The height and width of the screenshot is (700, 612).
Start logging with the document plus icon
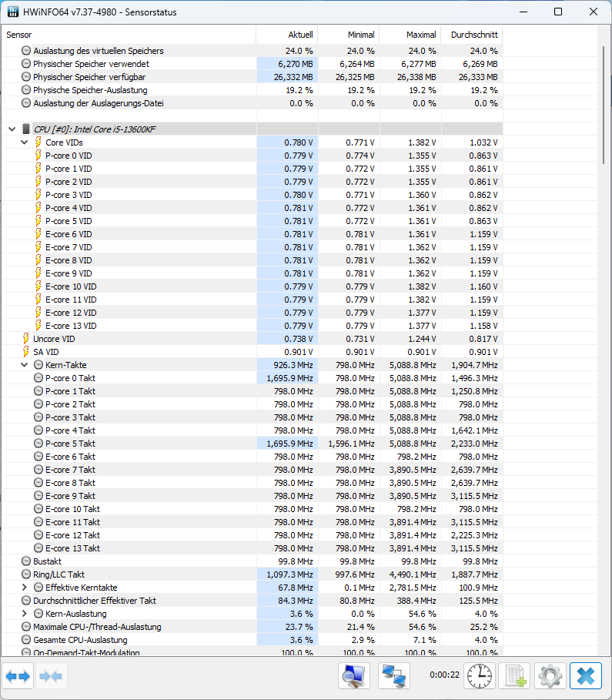pos(515,676)
